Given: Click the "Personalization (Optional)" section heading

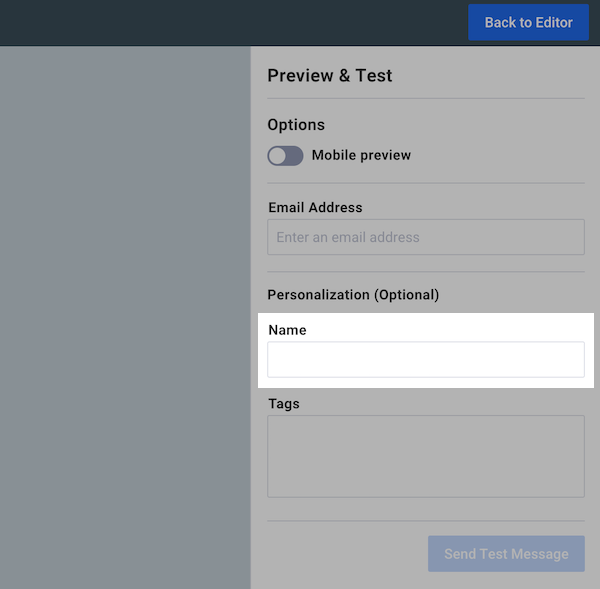Looking at the screenshot, I should [x=353, y=295].
